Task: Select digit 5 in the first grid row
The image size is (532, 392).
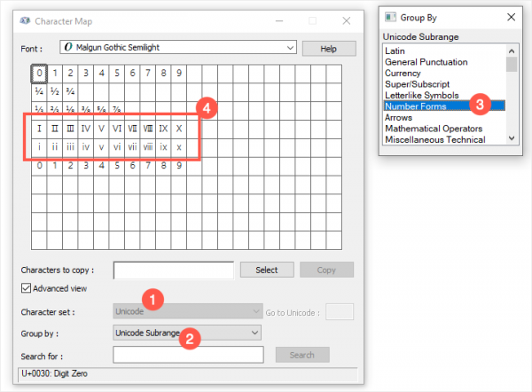Action: 117,74
